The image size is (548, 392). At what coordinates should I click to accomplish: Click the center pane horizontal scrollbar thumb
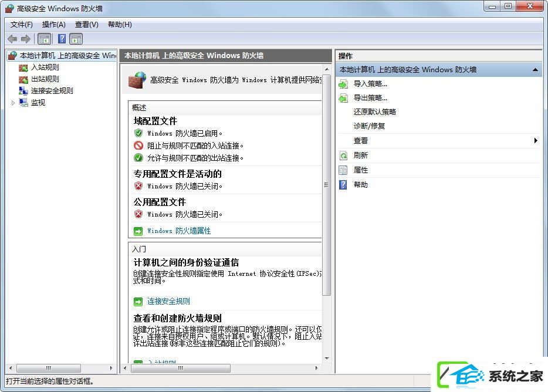coord(180,368)
